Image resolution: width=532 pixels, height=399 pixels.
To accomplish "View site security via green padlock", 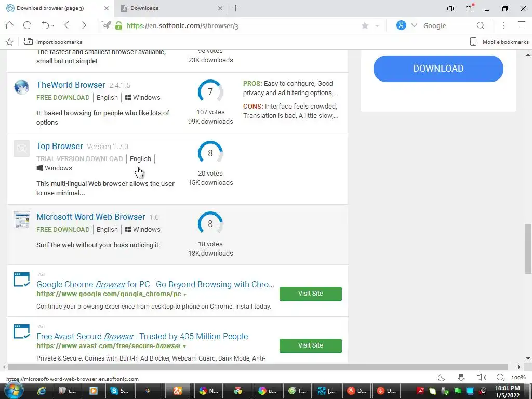I will [x=118, y=25].
